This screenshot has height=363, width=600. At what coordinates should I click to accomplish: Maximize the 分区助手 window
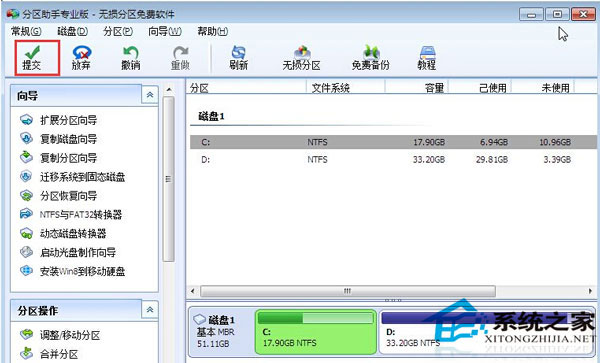(x=557, y=14)
